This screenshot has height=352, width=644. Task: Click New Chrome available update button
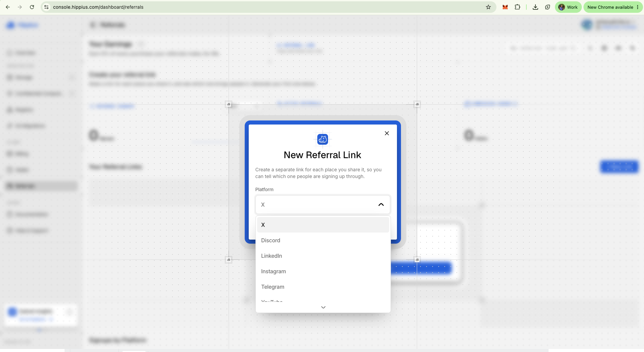610,7
